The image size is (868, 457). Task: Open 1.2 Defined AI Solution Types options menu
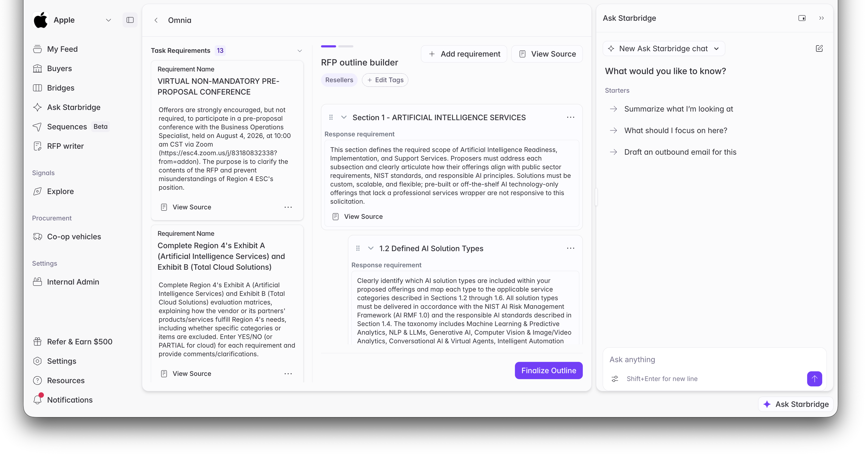click(570, 248)
